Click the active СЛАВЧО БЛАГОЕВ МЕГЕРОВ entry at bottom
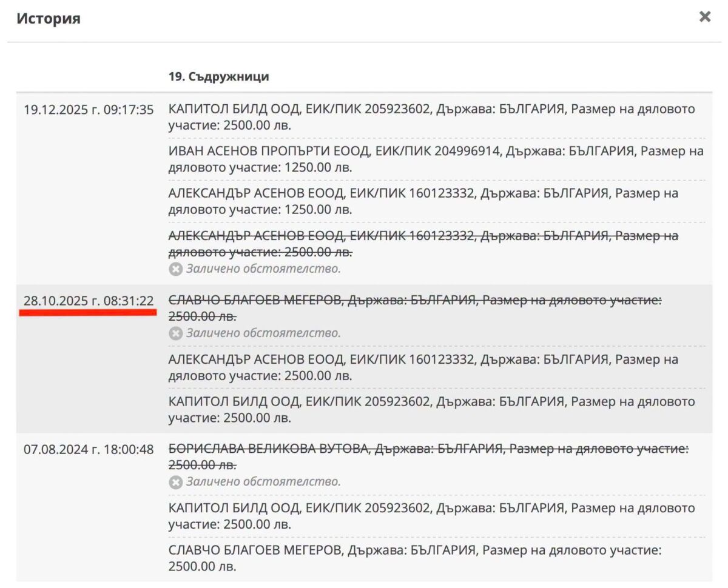Image resolution: width=728 pixels, height=588 pixels. point(416,558)
